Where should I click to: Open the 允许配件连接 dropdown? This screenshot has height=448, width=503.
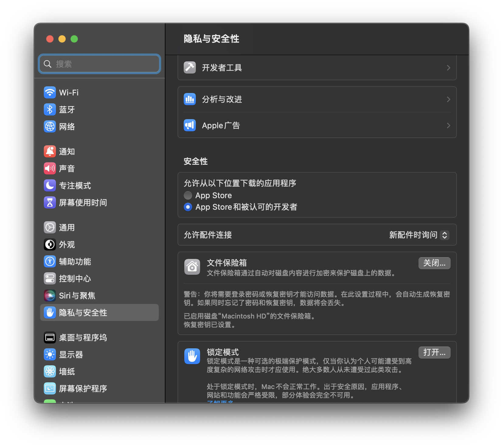419,235
